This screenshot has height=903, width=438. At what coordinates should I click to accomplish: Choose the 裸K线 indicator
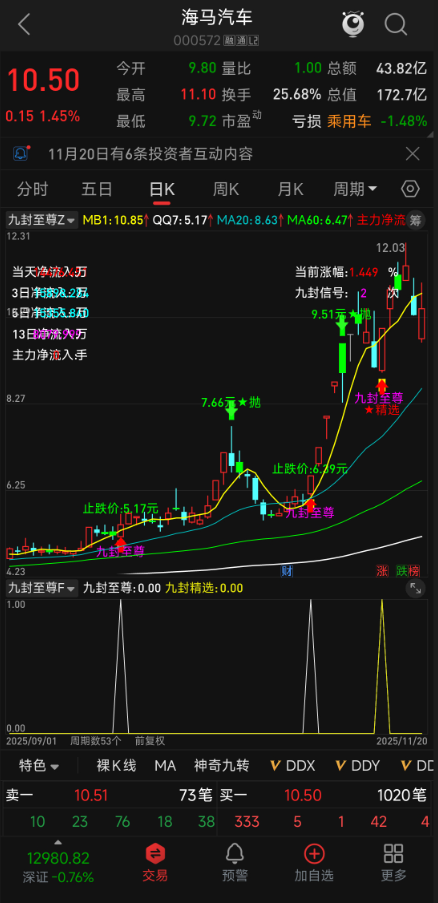116,766
